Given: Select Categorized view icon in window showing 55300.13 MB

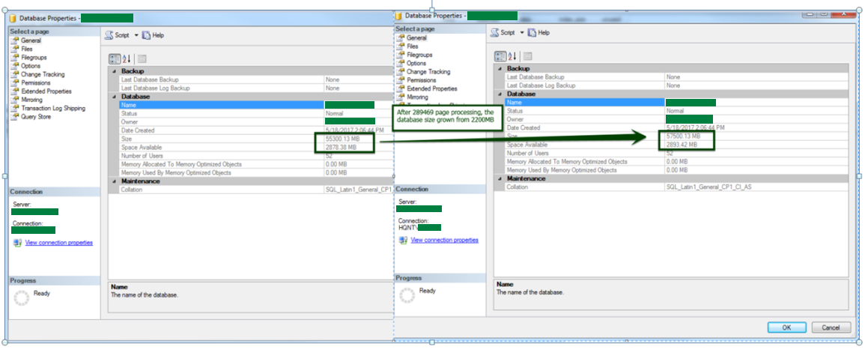Looking at the screenshot, I should (x=114, y=58).
